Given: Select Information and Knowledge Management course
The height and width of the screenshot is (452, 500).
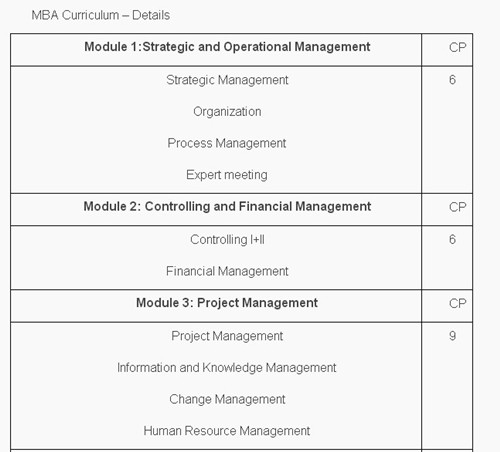Looking at the screenshot, I should 227,368.
